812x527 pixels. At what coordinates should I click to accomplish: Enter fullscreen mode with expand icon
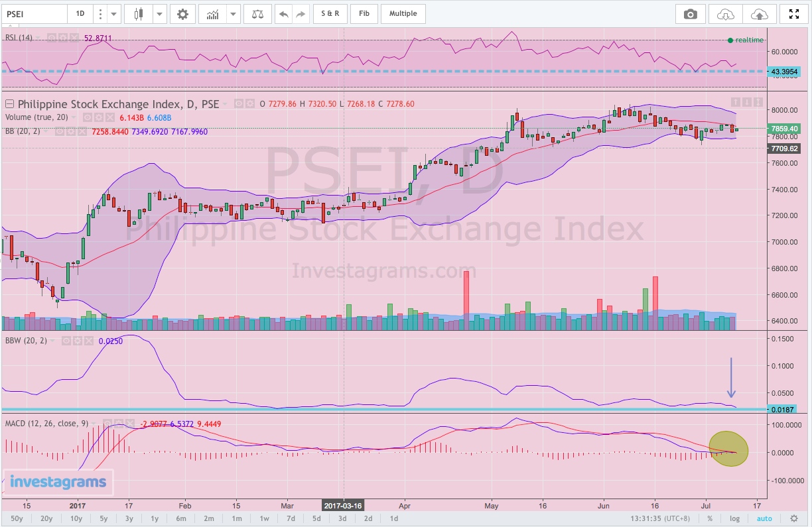point(793,14)
